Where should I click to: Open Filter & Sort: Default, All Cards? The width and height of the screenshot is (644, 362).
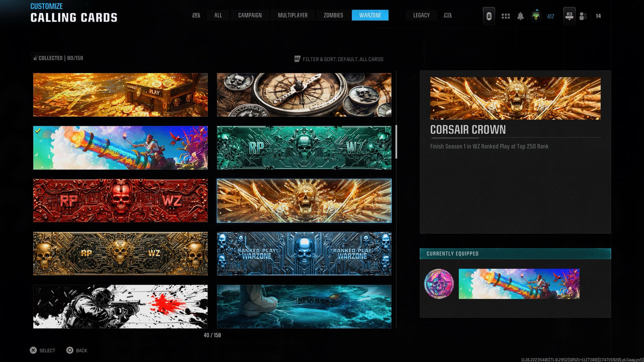point(343,59)
